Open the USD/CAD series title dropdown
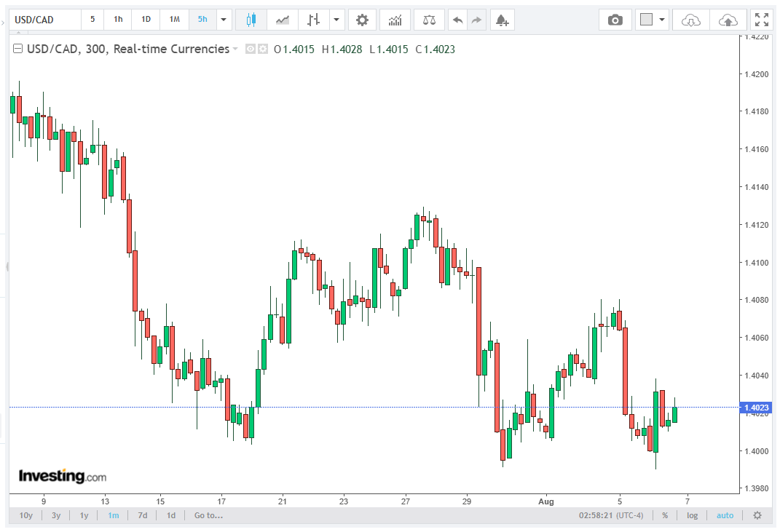This screenshot has width=780, height=532. pos(235,49)
